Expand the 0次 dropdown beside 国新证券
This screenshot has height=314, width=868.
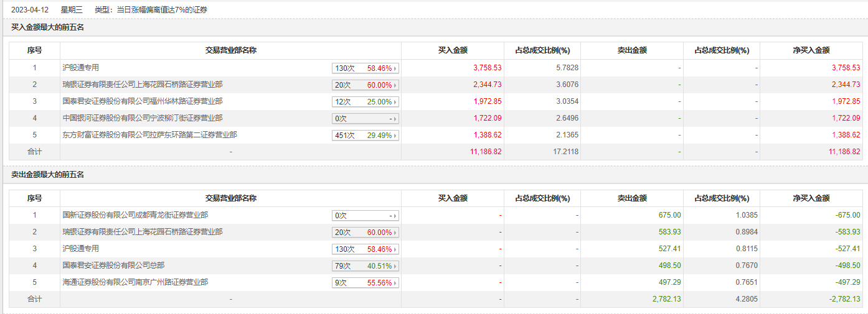pos(366,216)
